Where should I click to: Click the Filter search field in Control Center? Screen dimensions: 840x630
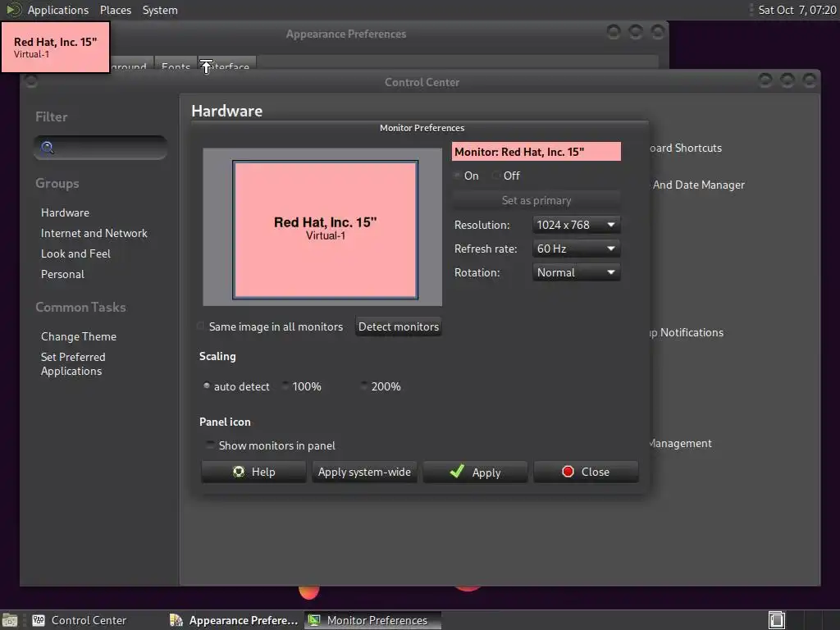coord(101,148)
